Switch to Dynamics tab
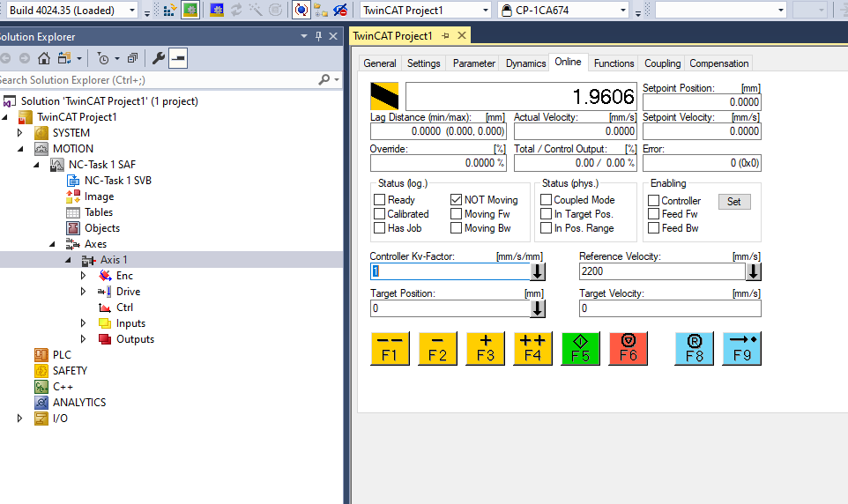848x504 pixels. [525, 63]
